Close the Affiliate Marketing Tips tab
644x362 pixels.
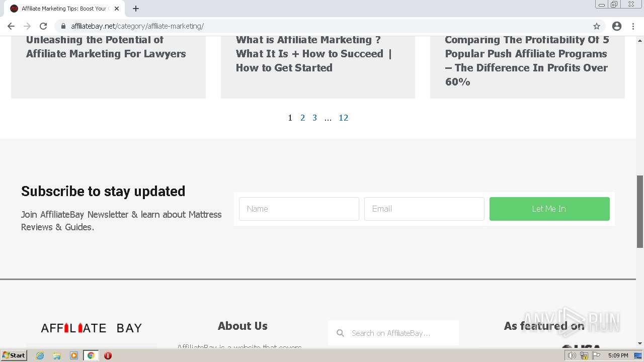pos(117,9)
